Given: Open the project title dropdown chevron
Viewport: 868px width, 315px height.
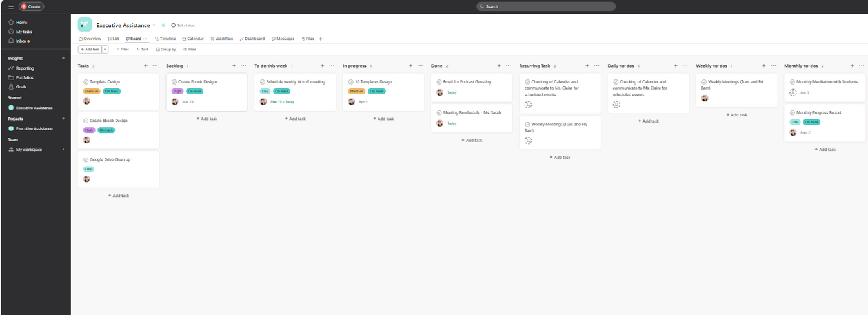Looking at the screenshot, I should [x=154, y=25].
